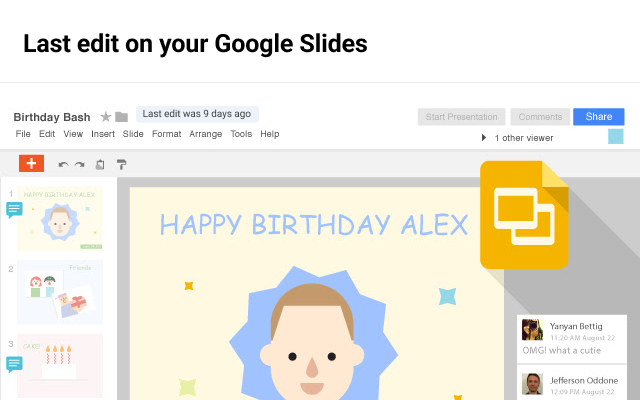Open the Insert menu
The width and height of the screenshot is (640, 400).
103,134
